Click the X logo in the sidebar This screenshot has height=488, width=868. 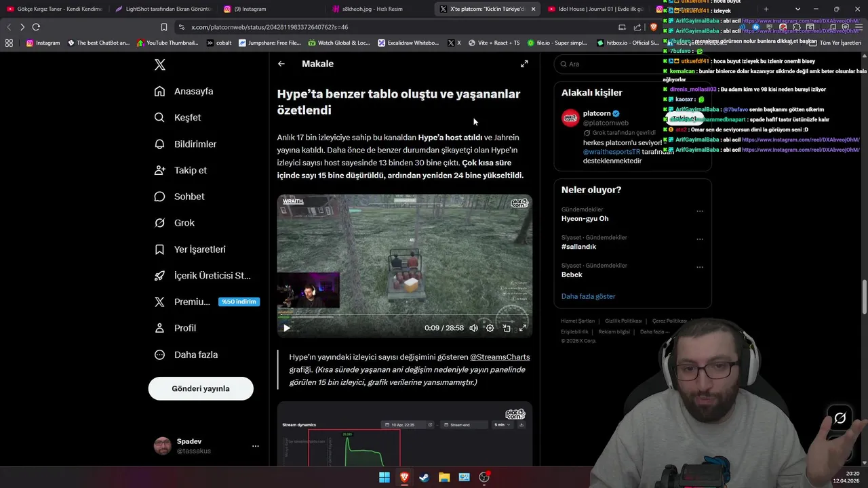pos(159,64)
